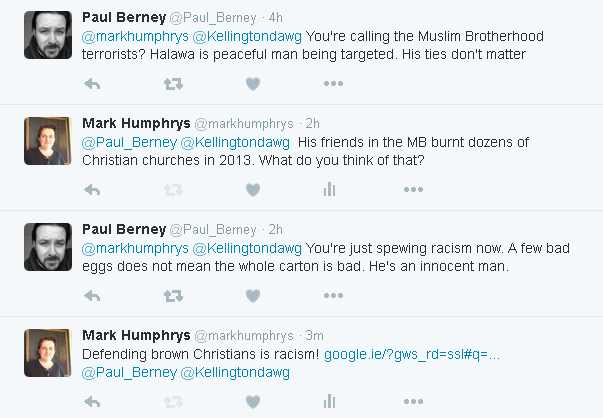
Task: Retweet Paul's "few bad eggs" tweet
Action: tap(173, 295)
